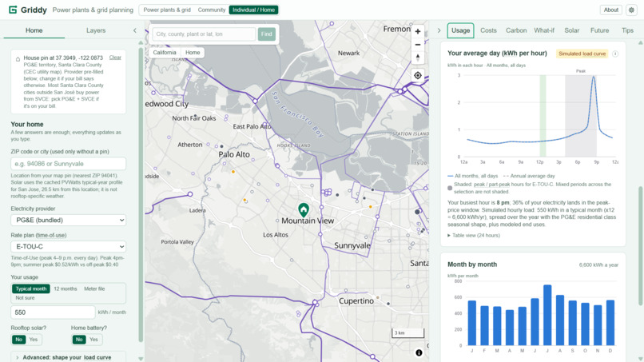Open the Tips tab
Viewport: 644px width, 362px height.
(x=627, y=30)
